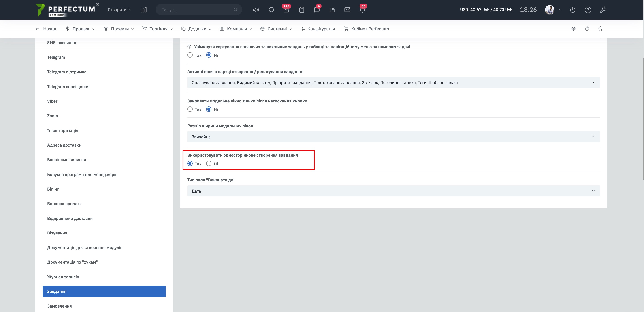This screenshot has width=644, height=312.
Task: Open active task card fields dropdown
Action: point(393,82)
